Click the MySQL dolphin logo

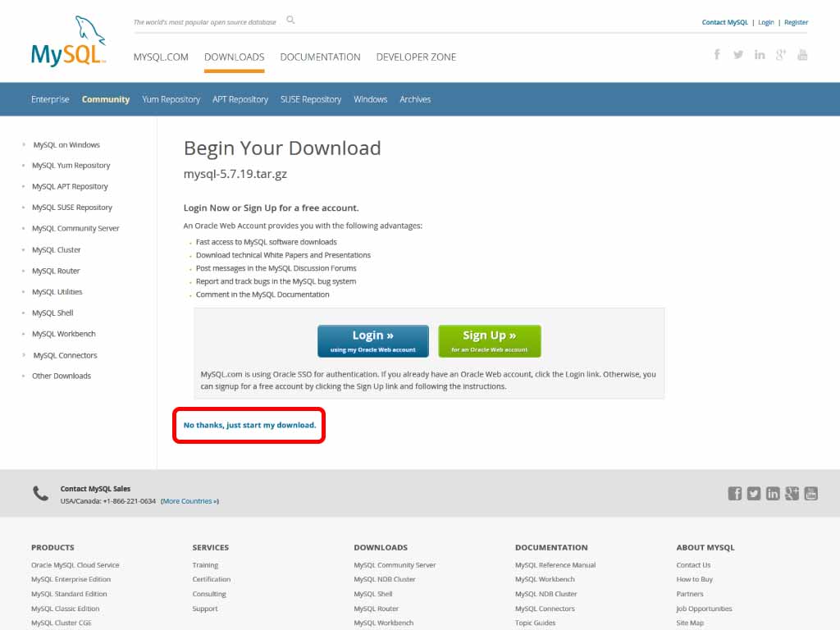click(69, 41)
